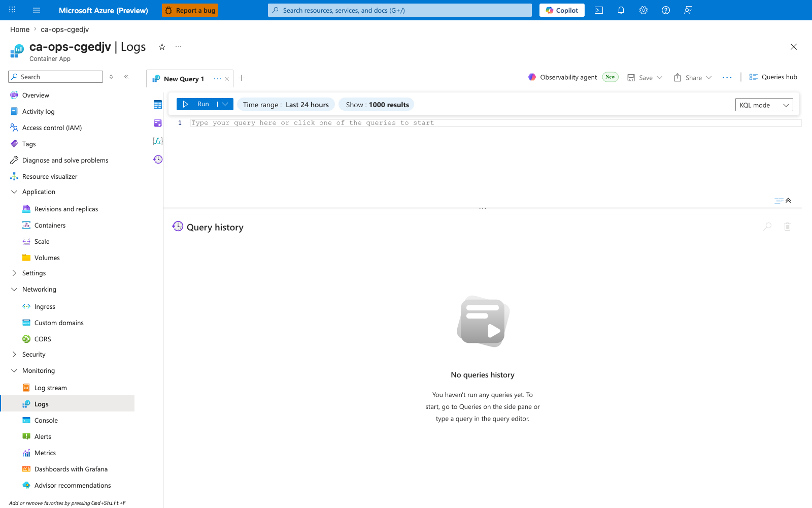This screenshot has width=812, height=508.
Task: Open the Query history side panel icon
Action: (158, 160)
